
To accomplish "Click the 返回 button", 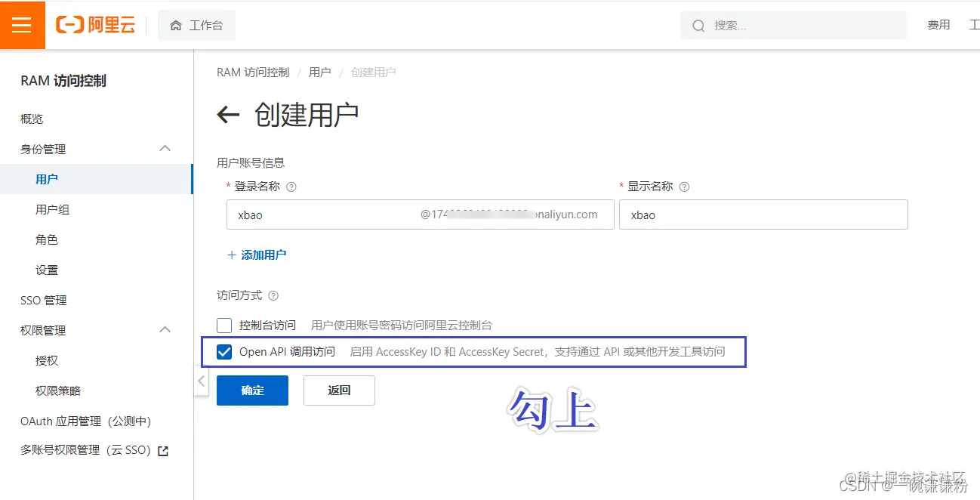I will point(339,390).
